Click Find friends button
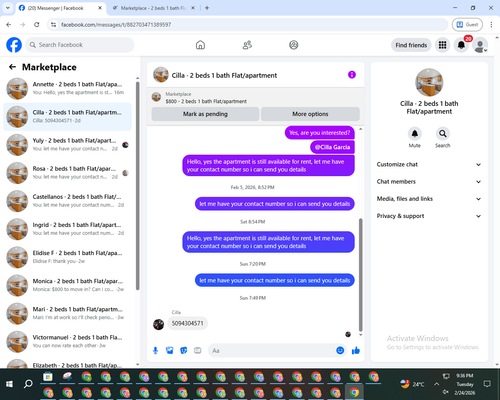This screenshot has width=500, height=400. tap(411, 45)
